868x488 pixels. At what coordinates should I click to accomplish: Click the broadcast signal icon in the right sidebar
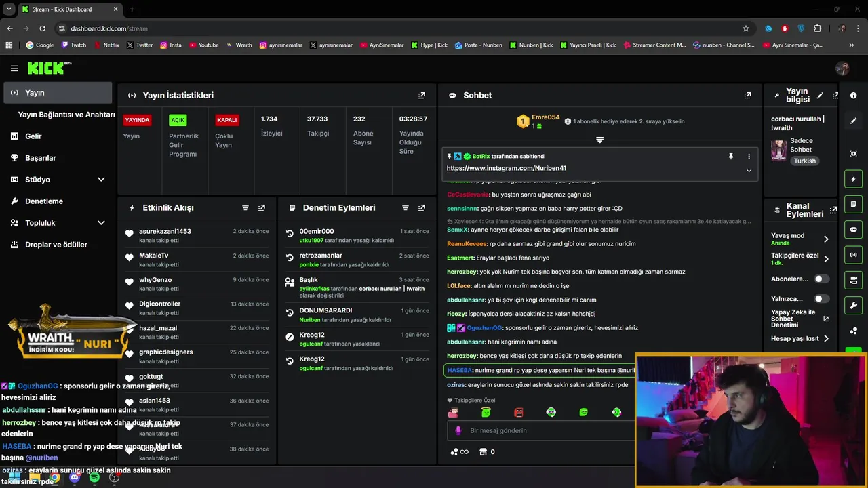(x=853, y=255)
